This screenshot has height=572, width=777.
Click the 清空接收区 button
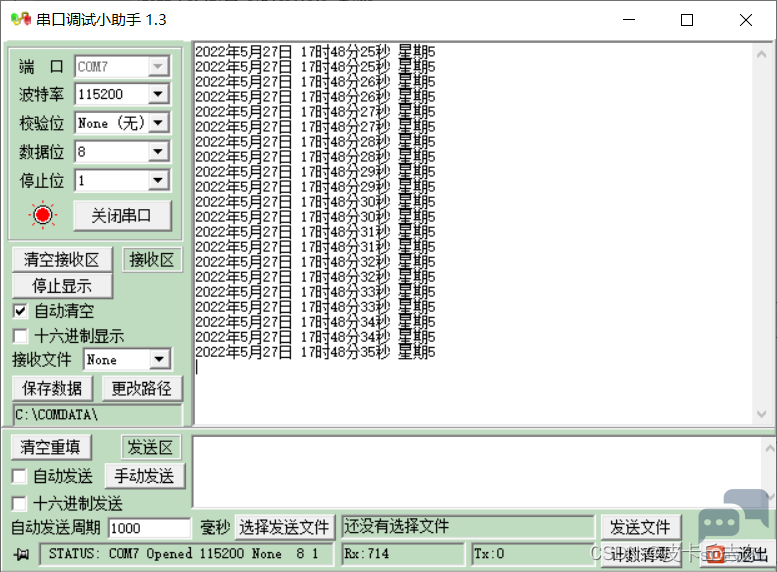(x=62, y=260)
